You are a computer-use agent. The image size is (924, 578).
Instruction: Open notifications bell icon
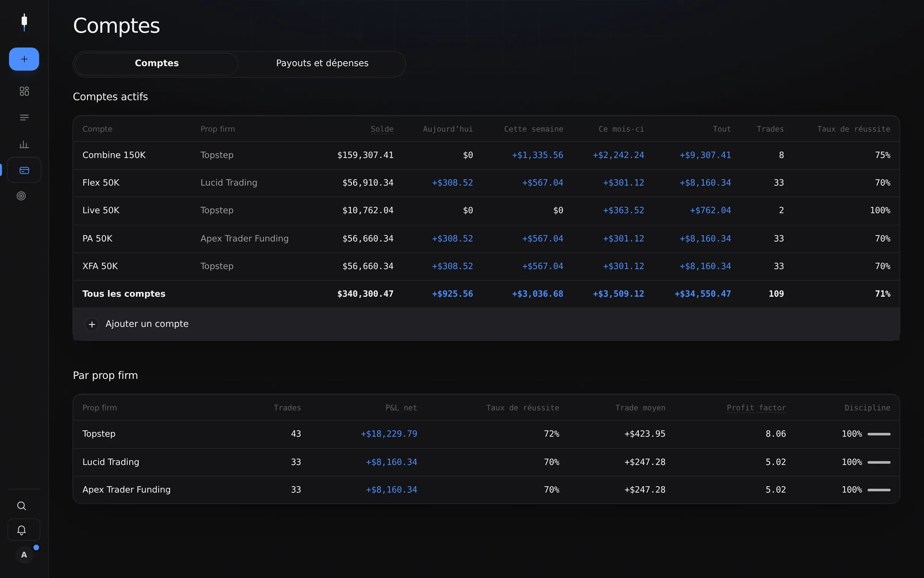click(22, 530)
